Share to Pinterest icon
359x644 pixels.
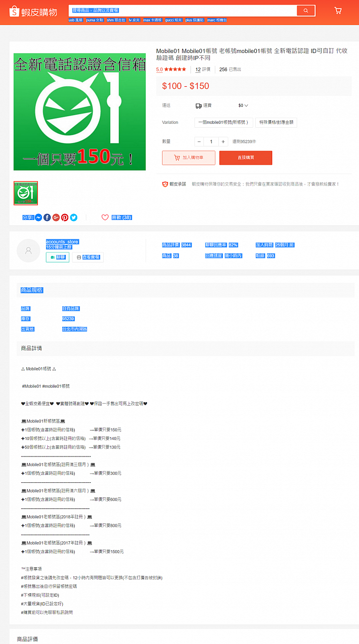click(x=65, y=217)
